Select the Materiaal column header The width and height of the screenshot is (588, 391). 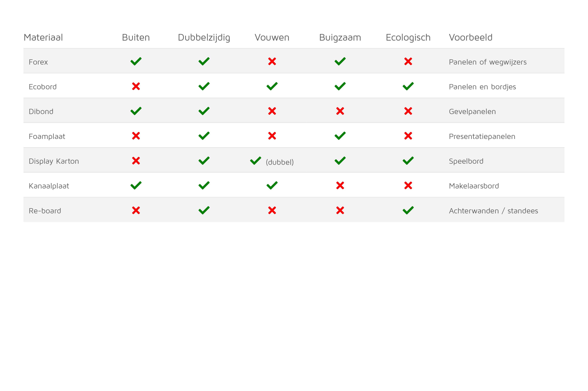point(43,37)
